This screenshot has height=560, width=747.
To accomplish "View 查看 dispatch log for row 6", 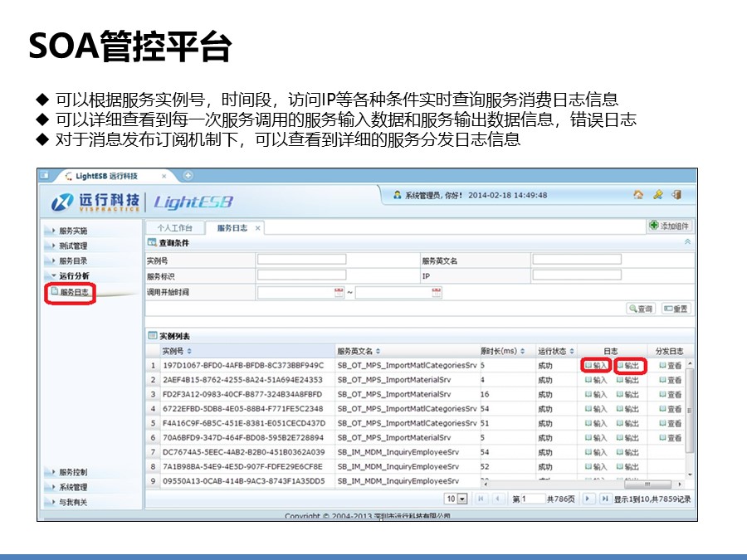I will pos(671,437).
